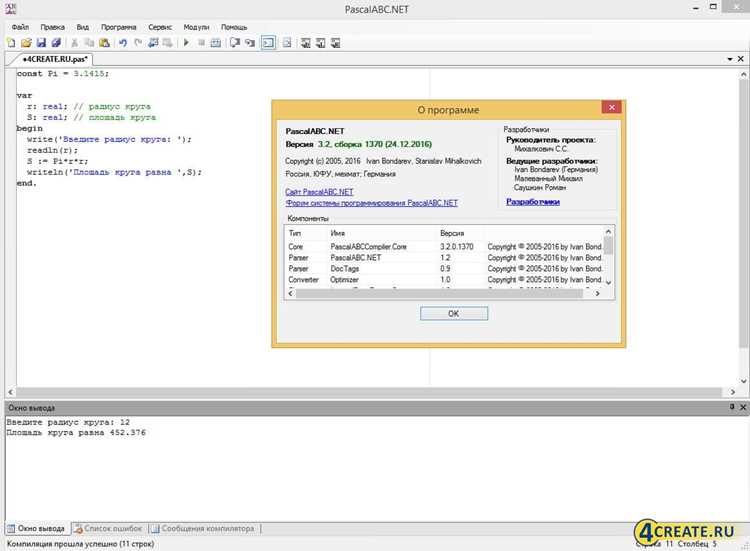
Task: Open the Разработчики link
Action: (x=533, y=202)
